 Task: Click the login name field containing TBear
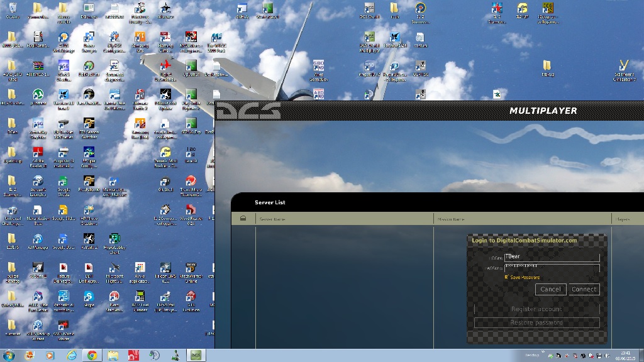552,257
